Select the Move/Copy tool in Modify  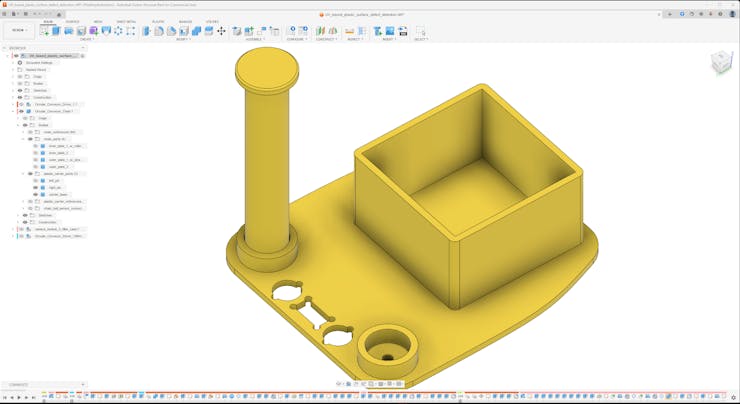(x=221, y=31)
